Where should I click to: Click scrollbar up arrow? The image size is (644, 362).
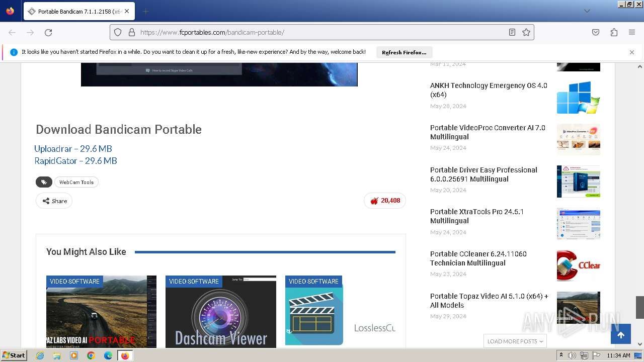(640, 66)
